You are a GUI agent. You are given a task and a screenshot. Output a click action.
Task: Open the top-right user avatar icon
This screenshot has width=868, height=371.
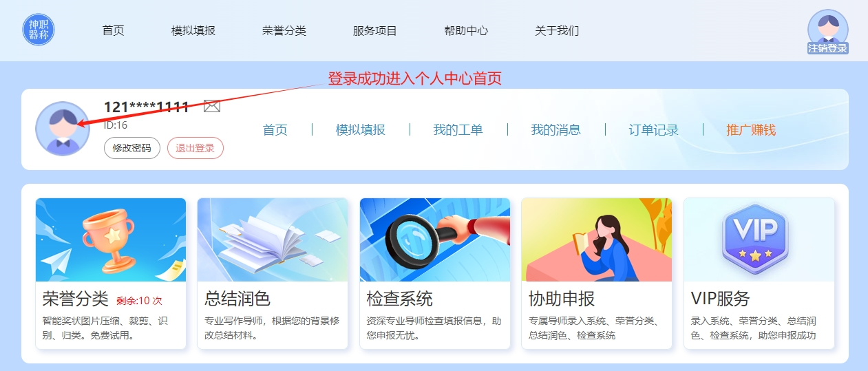click(827, 28)
